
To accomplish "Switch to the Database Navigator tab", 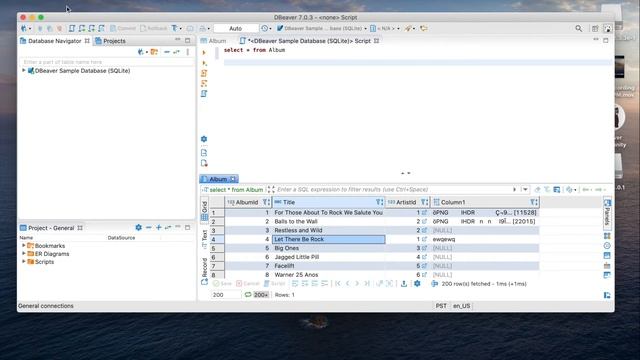I will point(54,41).
